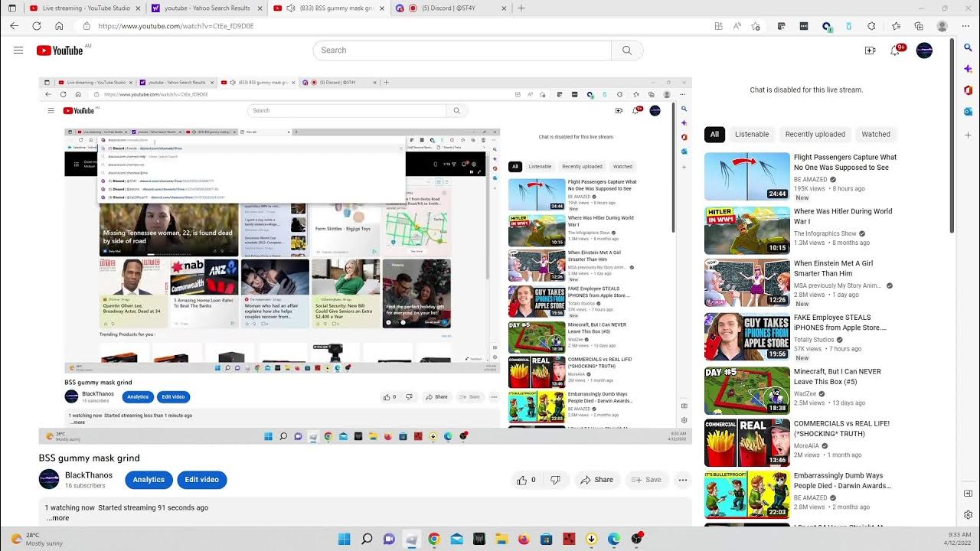Open the weather widget showing 28°C
This screenshot has width=980, height=551.
tap(34, 539)
